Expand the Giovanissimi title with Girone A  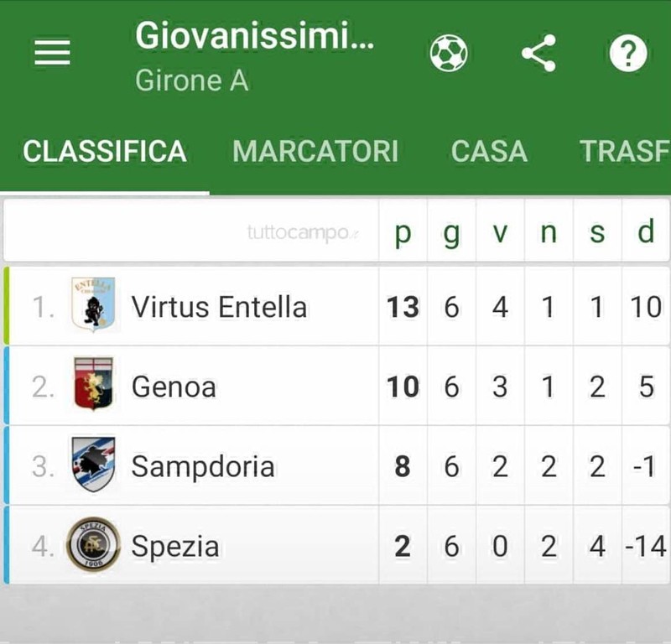coord(255,55)
